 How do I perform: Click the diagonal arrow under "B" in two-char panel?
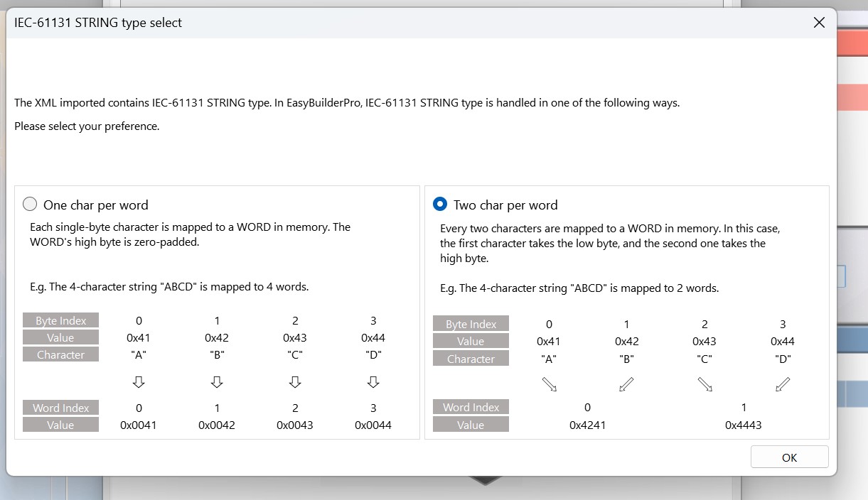[x=626, y=385]
